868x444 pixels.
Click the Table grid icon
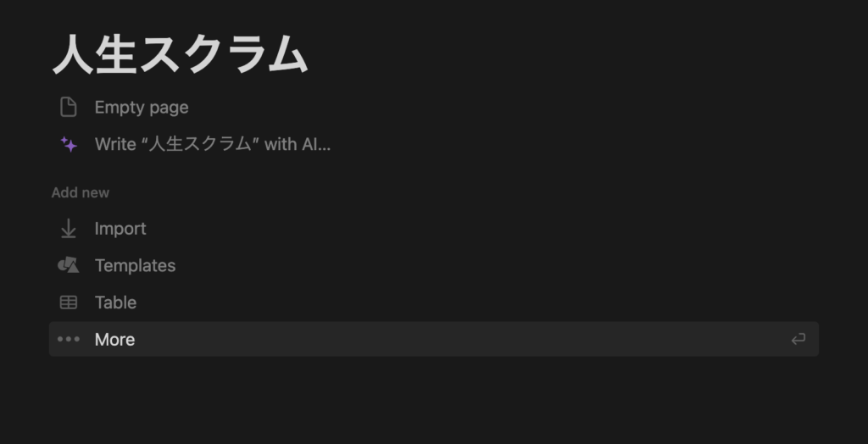[68, 302]
